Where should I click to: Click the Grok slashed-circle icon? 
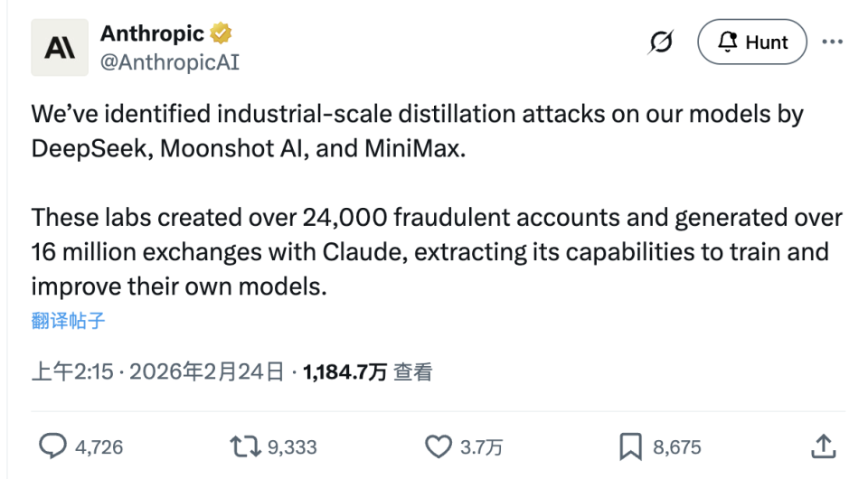662,42
